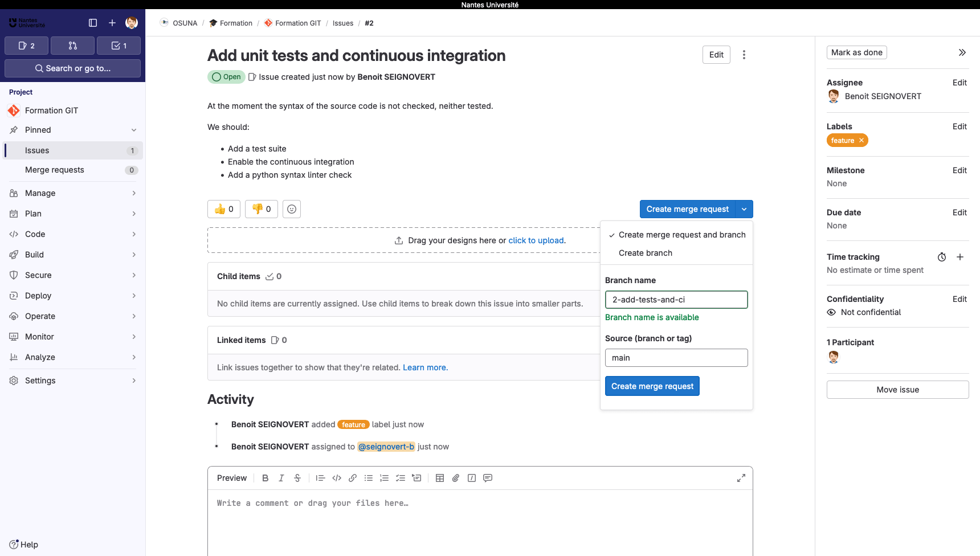Open the add reaction emoji picker

292,209
